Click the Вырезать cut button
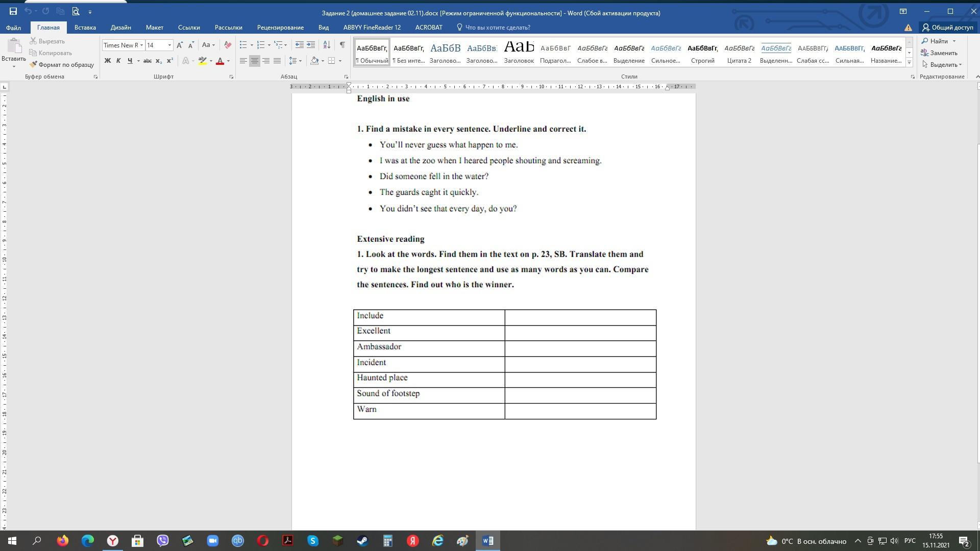The width and height of the screenshot is (980, 551). (x=47, y=41)
